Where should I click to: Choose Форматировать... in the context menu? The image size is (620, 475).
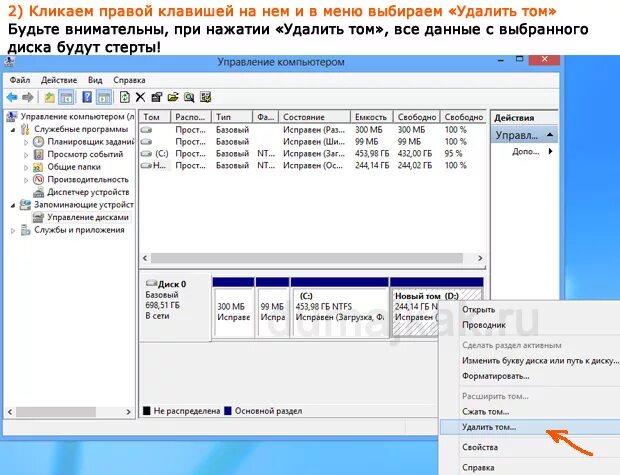coord(495,376)
